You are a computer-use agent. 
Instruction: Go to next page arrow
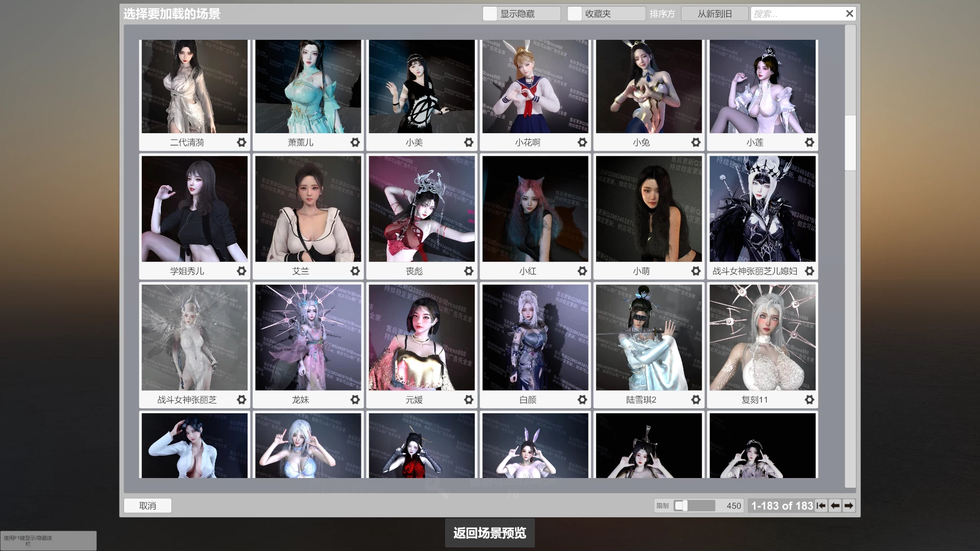[x=849, y=506]
